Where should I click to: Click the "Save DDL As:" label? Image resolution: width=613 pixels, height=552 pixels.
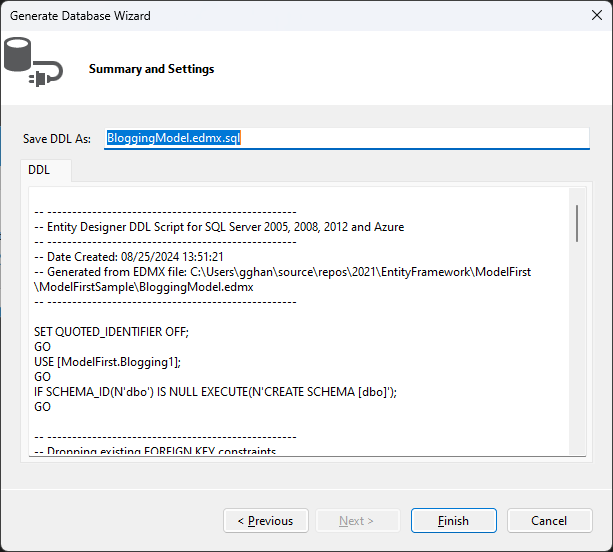[x=57, y=139]
